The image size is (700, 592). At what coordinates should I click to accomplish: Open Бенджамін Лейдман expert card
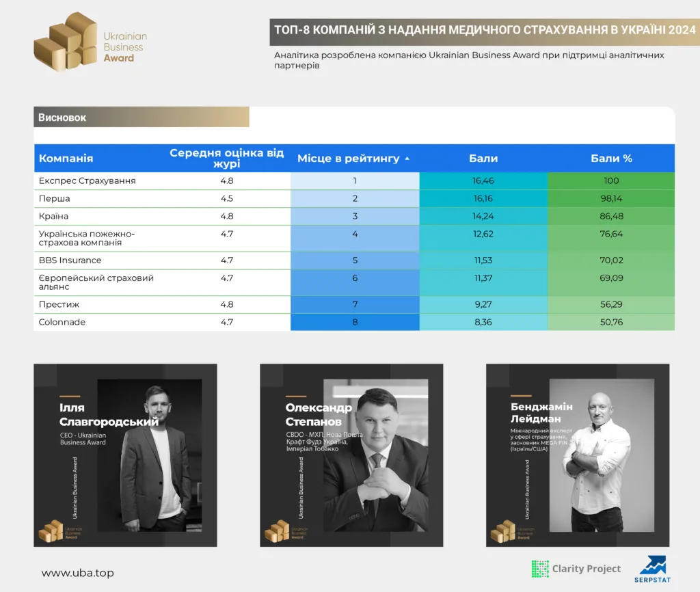(578, 455)
